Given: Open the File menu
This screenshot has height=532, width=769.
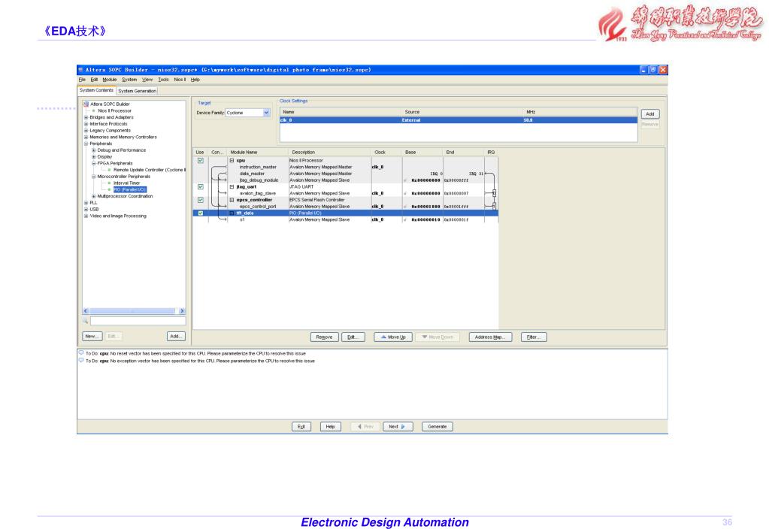Looking at the screenshot, I should (82, 80).
